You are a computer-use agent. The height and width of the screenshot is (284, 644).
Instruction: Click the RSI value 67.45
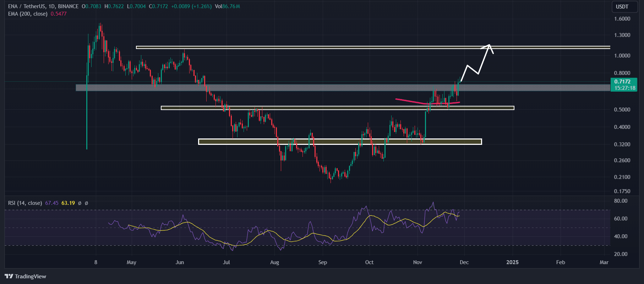coord(52,203)
